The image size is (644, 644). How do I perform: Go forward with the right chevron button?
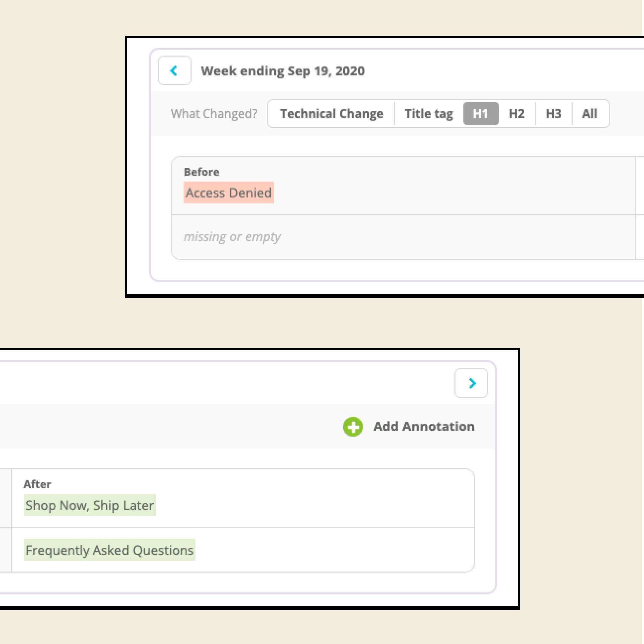[x=471, y=383]
